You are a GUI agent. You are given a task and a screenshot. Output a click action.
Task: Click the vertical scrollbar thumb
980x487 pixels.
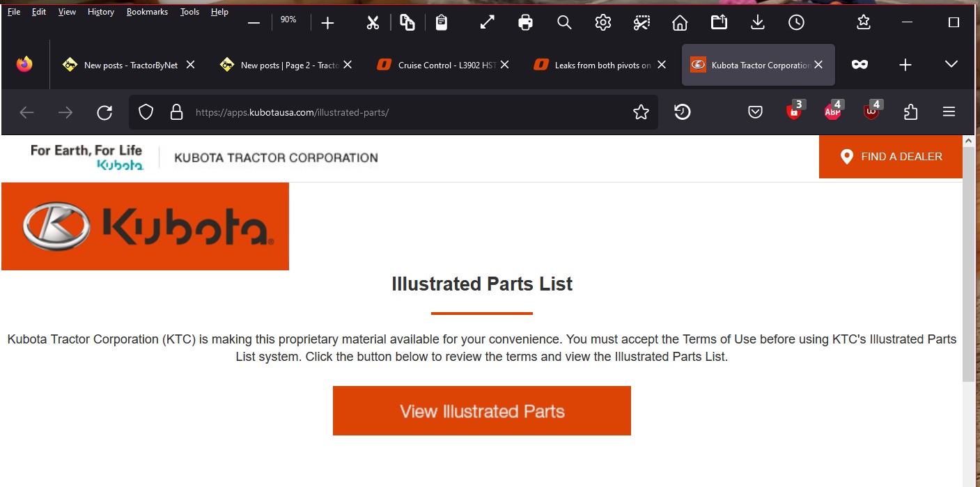(968, 263)
